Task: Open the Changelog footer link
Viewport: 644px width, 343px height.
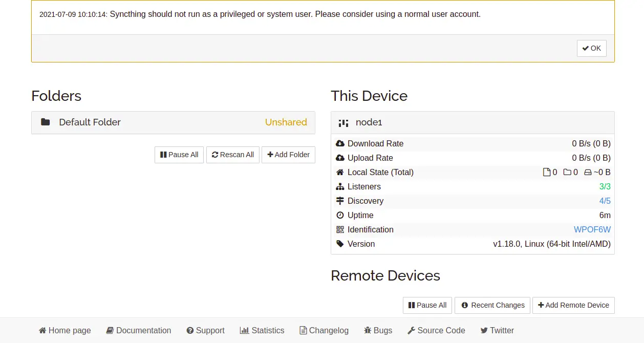Action: click(x=324, y=331)
